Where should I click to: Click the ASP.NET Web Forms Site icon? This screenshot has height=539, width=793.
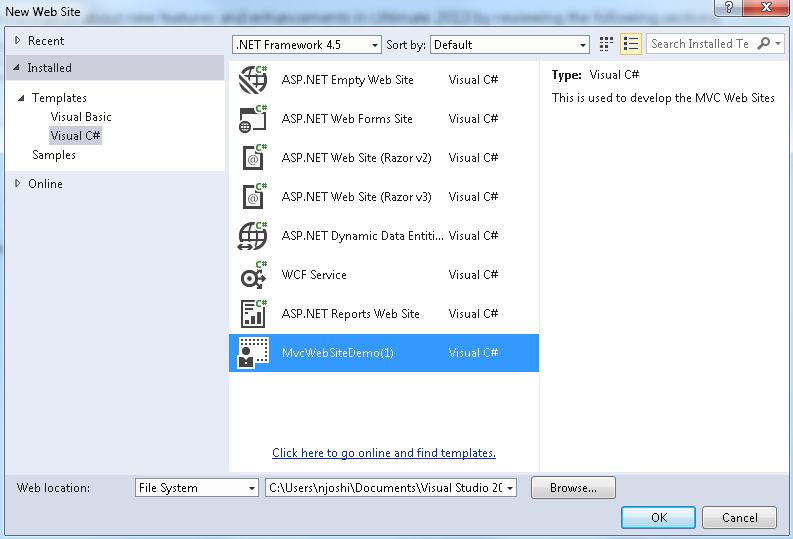pos(253,119)
